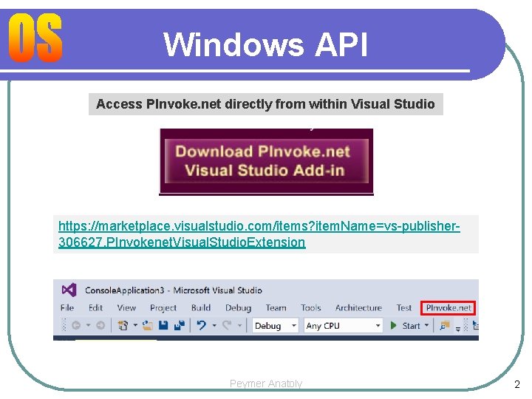Click Download PInvoke.net Visual Studio Add-in button
Image resolution: width=532 pixels, height=399 pixels.
(266, 161)
